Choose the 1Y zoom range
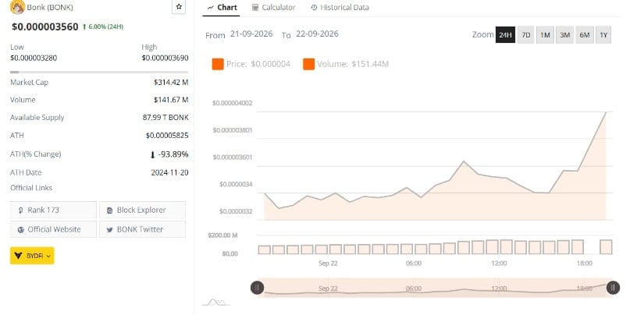Screen dimensions: 644x315 pos(603,35)
